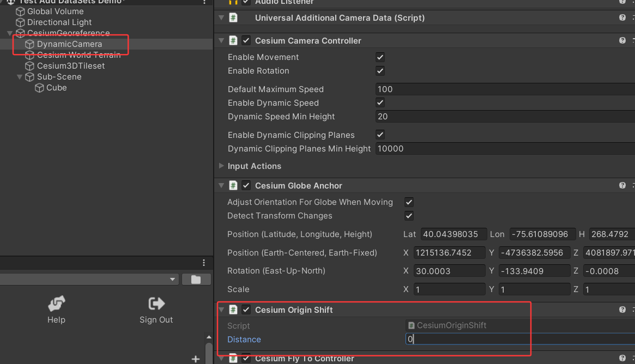635x364 pixels.
Task: Open the folder browse button
Action: pyautogui.click(x=196, y=280)
